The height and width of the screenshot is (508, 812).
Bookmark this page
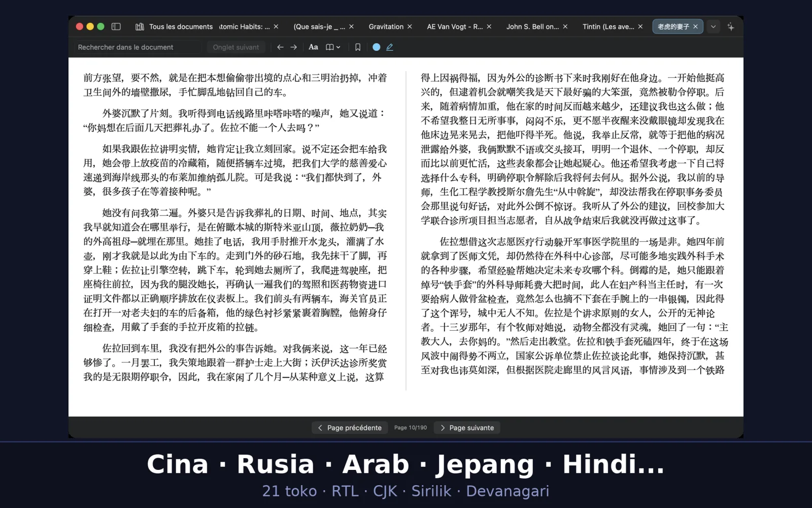(x=358, y=47)
